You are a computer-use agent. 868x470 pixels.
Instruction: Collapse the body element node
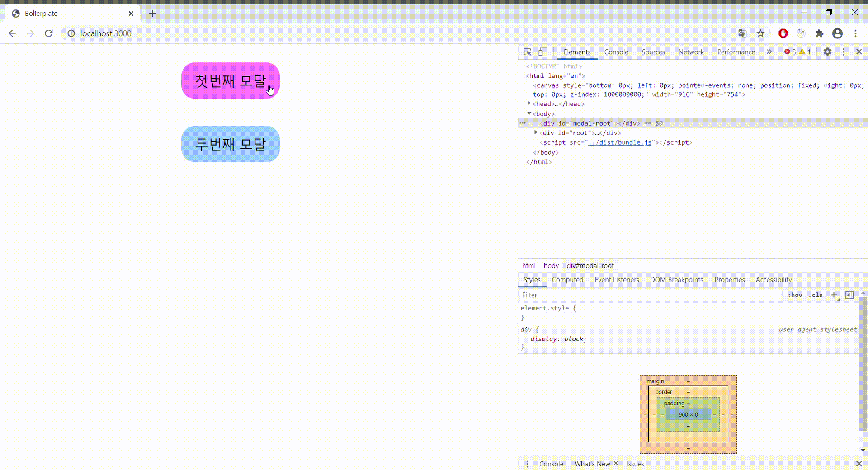point(529,113)
